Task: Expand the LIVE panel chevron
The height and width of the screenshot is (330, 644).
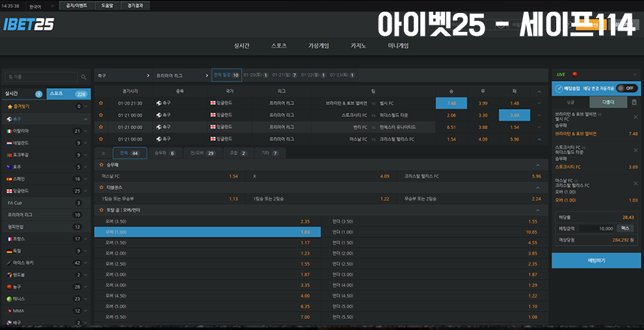Action: pos(634,74)
